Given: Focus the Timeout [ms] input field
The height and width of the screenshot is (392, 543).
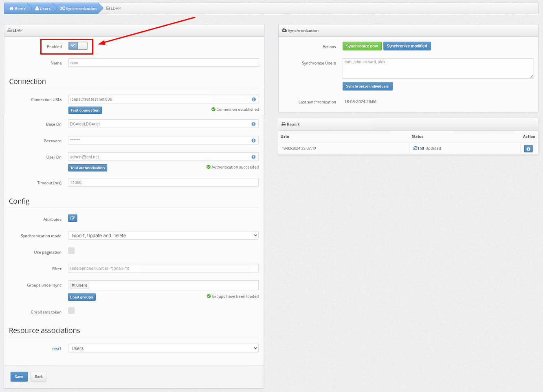Looking at the screenshot, I should tap(163, 183).
